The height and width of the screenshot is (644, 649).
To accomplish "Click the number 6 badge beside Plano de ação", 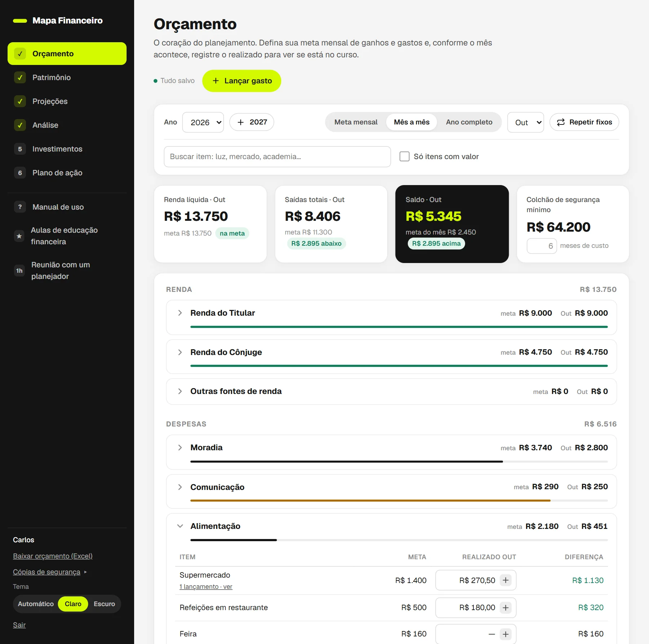I will (20, 173).
